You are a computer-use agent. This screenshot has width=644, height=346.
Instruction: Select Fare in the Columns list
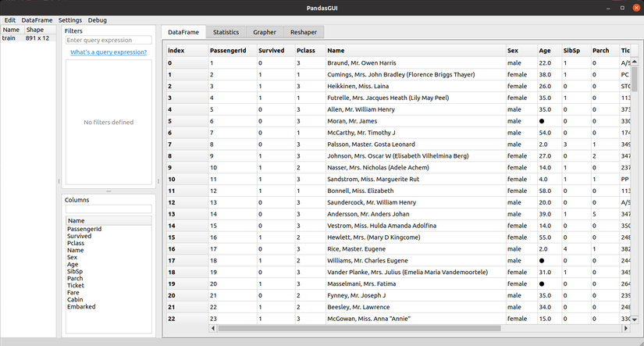(x=73, y=293)
